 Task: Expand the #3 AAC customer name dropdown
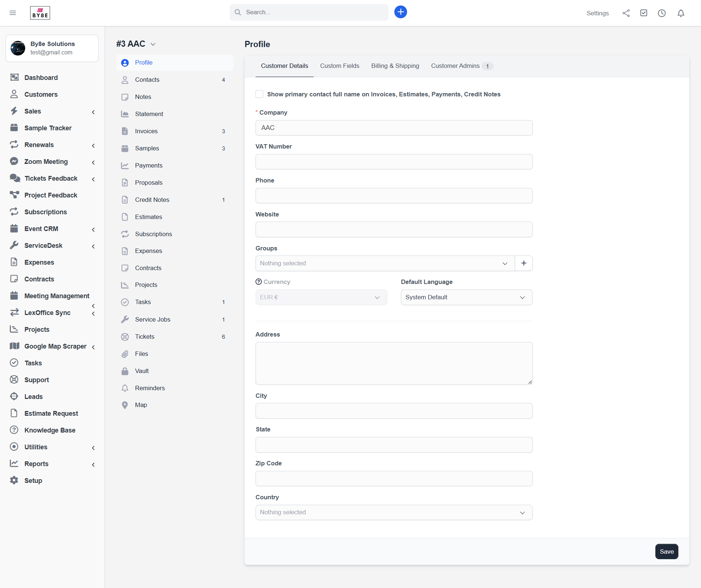[153, 44]
